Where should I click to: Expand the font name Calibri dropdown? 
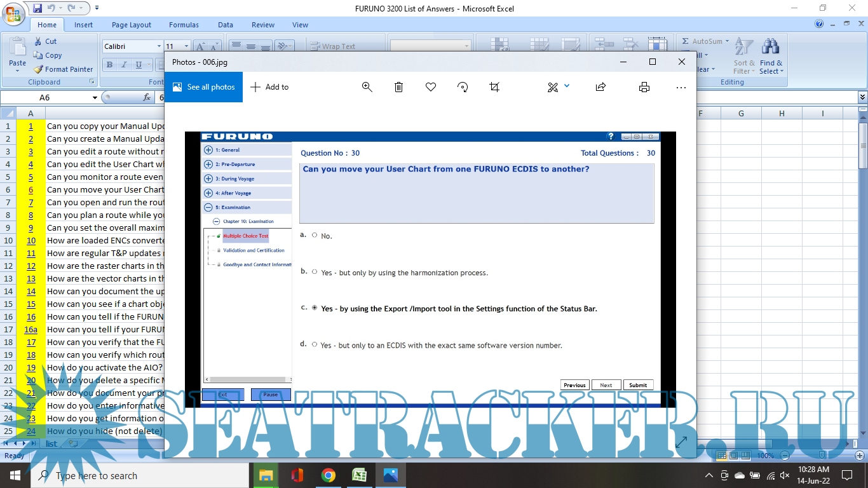pyautogui.click(x=159, y=46)
